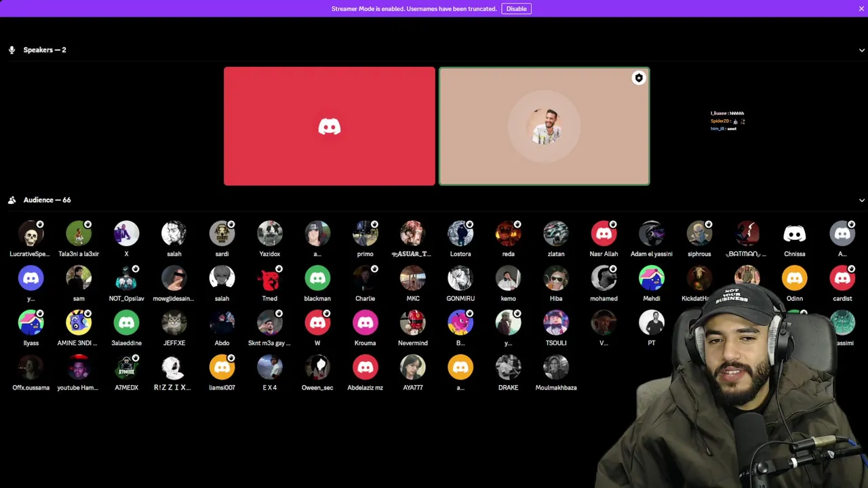Open Mehdi's avatar
This screenshot has height=488, width=868.
tap(652, 279)
